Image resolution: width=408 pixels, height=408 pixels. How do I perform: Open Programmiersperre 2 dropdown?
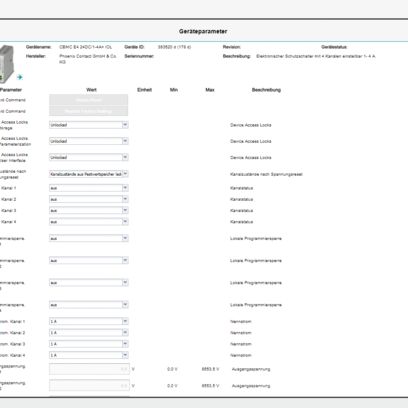(89, 260)
